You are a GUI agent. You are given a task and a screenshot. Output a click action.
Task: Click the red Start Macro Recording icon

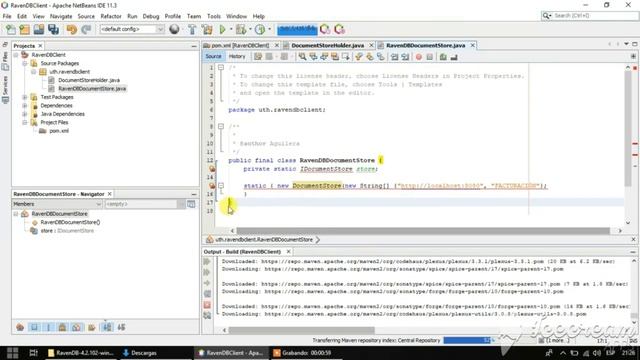pos(418,57)
